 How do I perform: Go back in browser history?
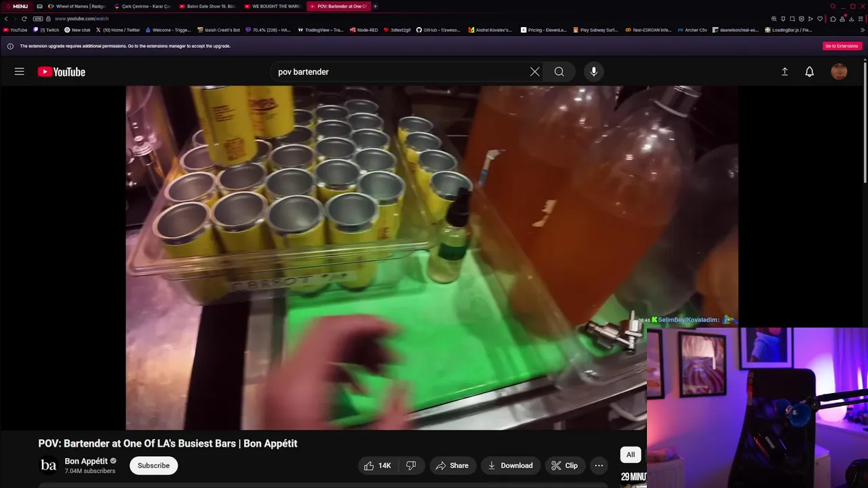coord(6,18)
